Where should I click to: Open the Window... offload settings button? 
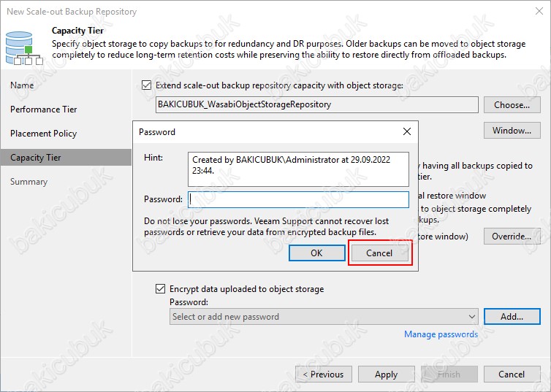[x=512, y=131]
